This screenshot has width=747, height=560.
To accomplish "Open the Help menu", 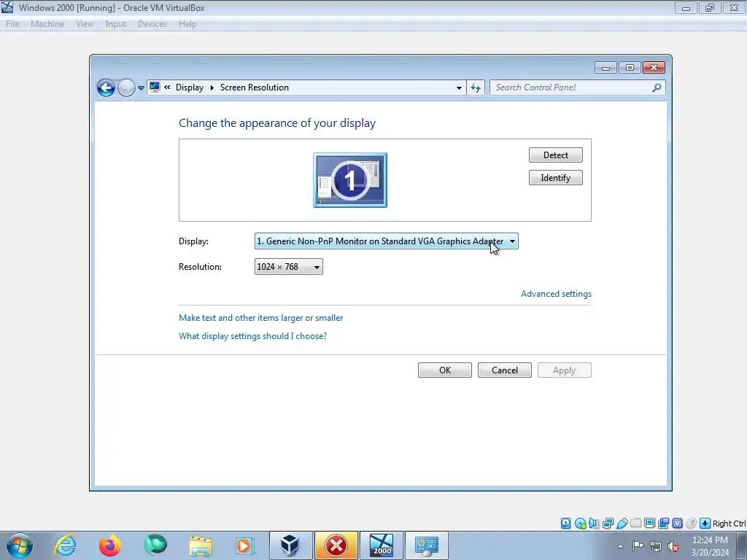I will point(187,24).
